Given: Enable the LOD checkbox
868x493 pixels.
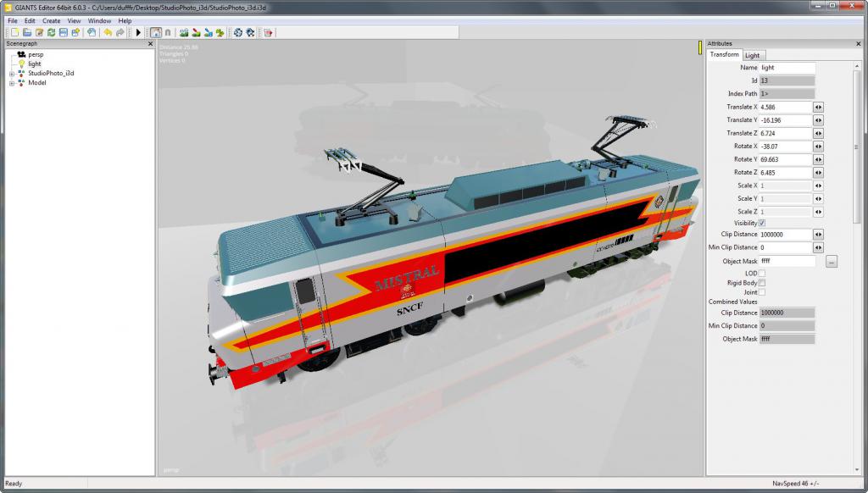Looking at the screenshot, I should [x=762, y=274].
